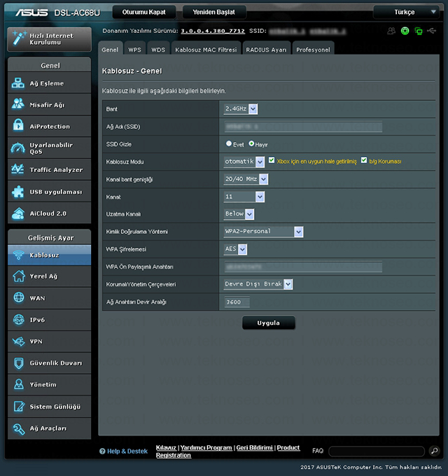The width and height of the screenshot is (448, 476).
Task: Click the FAQ search magnifier icon
Action: coord(434,451)
